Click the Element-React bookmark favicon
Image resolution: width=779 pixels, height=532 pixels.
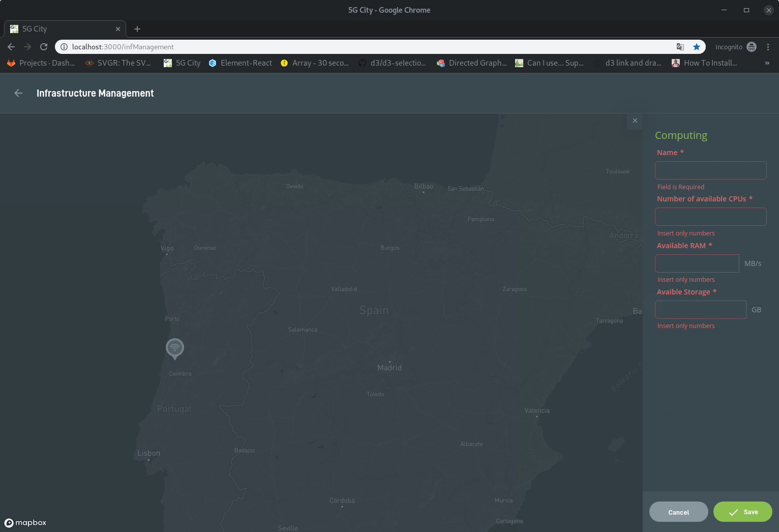[x=213, y=63]
